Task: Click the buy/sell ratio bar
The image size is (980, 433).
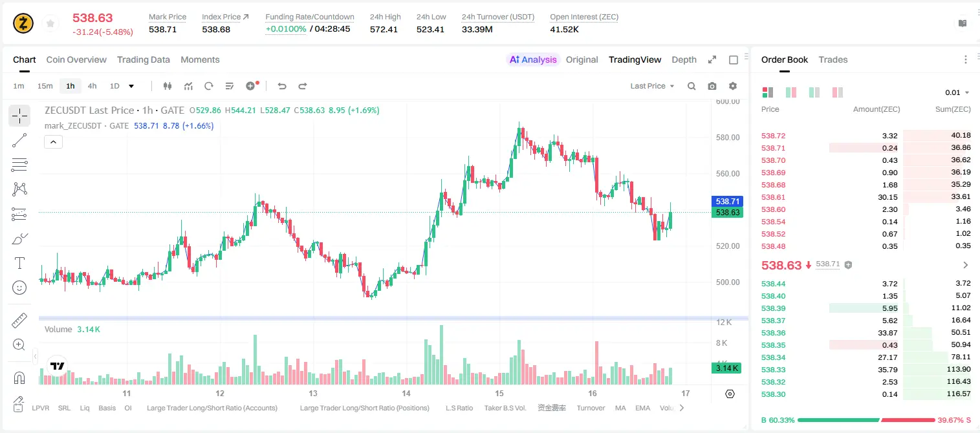Action: (866, 420)
